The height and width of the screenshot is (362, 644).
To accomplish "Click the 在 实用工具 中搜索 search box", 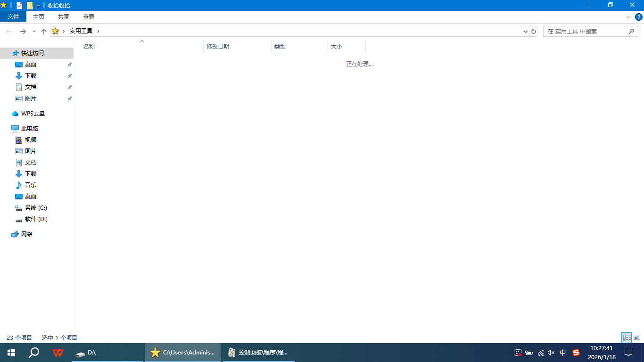I will coord(585,31).
